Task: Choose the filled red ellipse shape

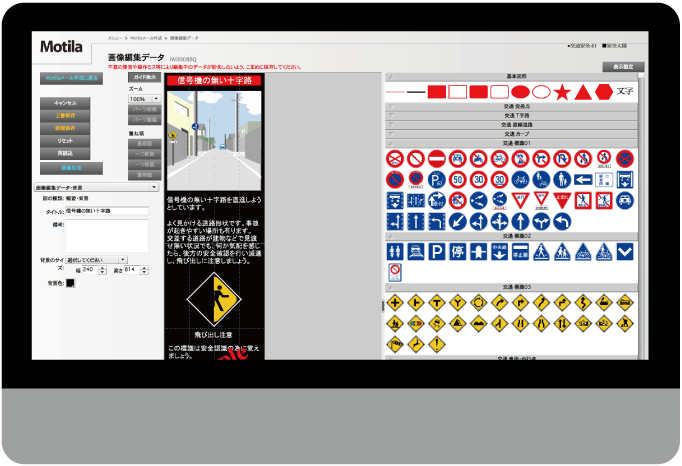Action: pos(520,92)
